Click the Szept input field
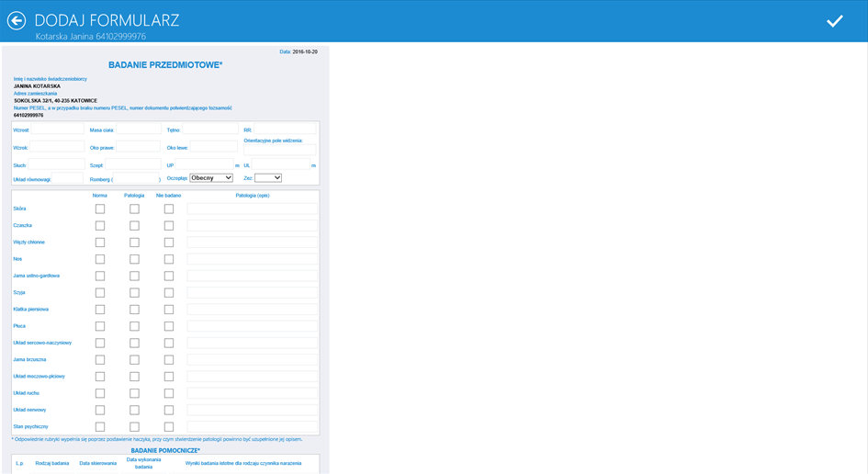 point(133,165)
